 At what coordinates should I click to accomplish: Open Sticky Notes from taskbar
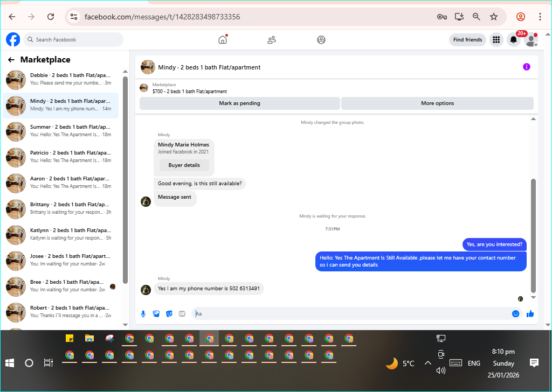pos(70,339)
